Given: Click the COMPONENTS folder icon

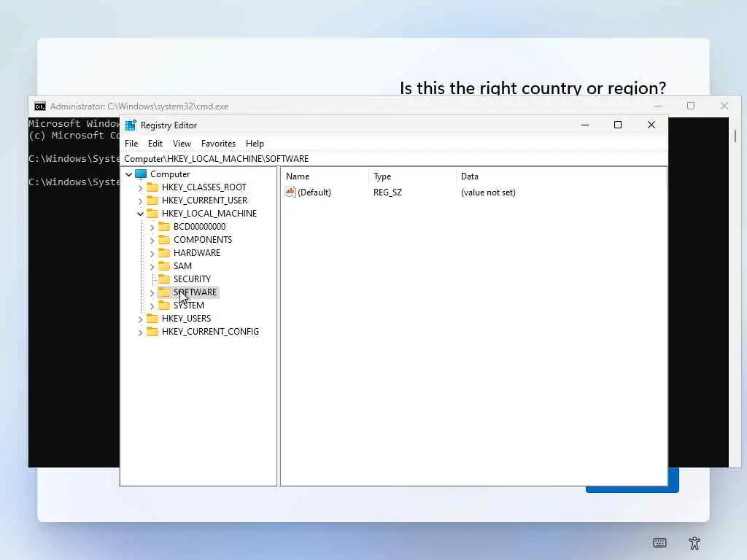Looking at the screenshot, I should (164, 239).
